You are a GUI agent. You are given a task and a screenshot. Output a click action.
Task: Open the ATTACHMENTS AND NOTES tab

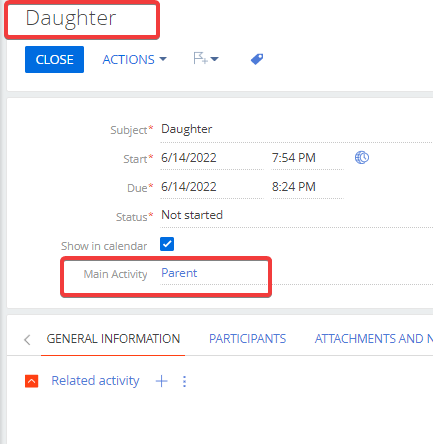coord(373,339)
